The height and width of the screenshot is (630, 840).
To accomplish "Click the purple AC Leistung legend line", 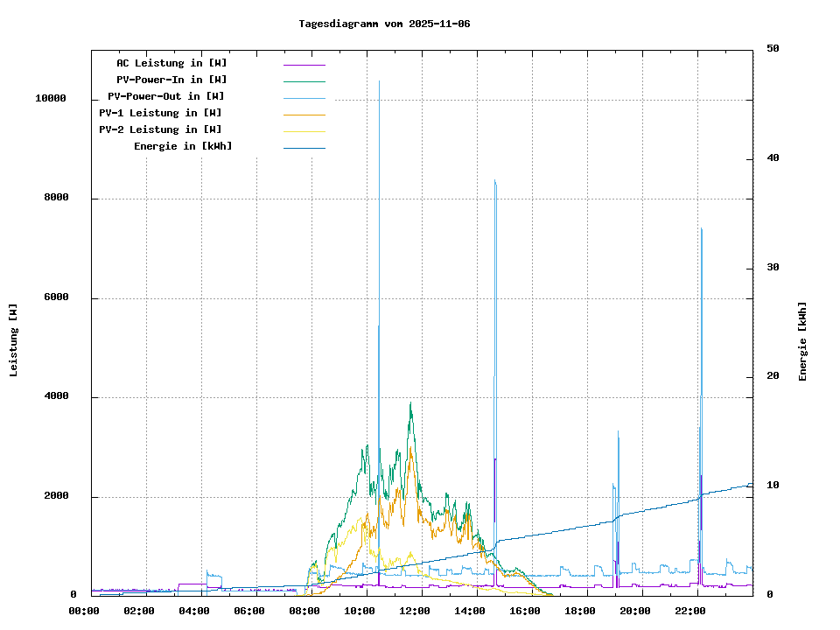I will tap(304, 64).
